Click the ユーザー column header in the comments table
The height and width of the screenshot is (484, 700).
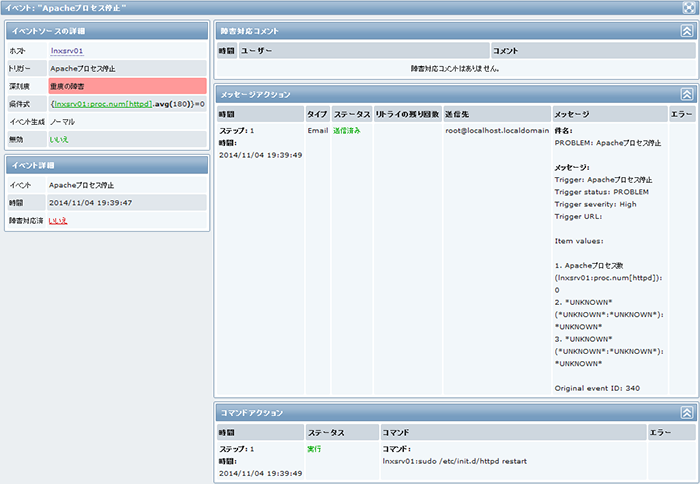[364, 50]
